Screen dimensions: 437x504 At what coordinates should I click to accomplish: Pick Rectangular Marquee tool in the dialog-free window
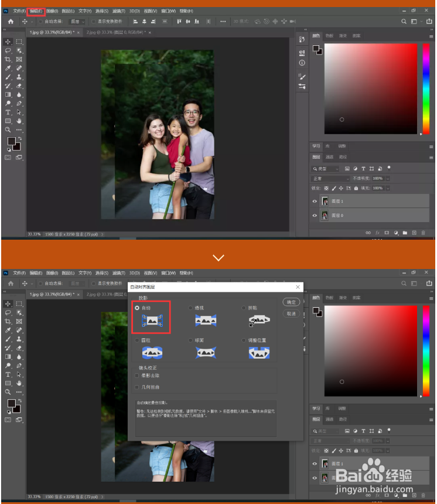[x=19, y=42]
